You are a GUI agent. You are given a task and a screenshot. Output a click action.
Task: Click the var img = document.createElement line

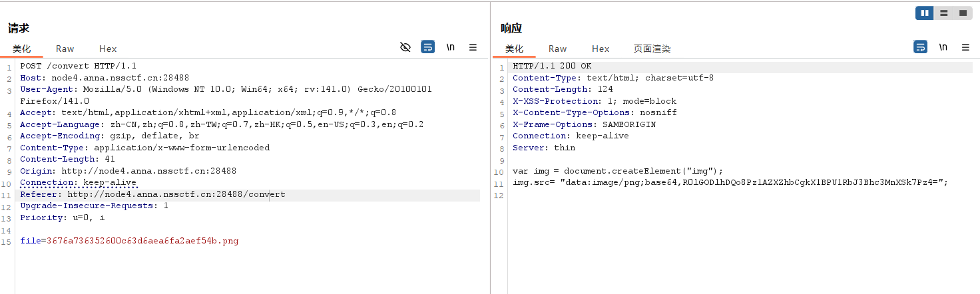[617, 171]
